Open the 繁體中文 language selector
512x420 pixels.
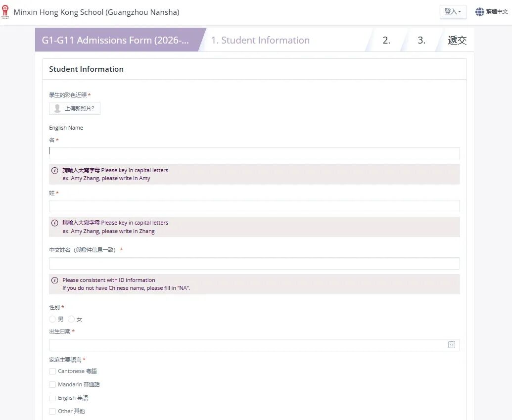click(497, 12)
